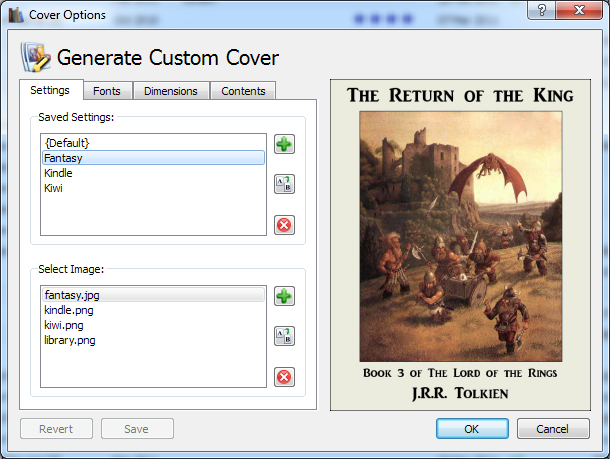Click the Revert button
Image resolution: width=610 pixels, height=459 pixels.
56,429
